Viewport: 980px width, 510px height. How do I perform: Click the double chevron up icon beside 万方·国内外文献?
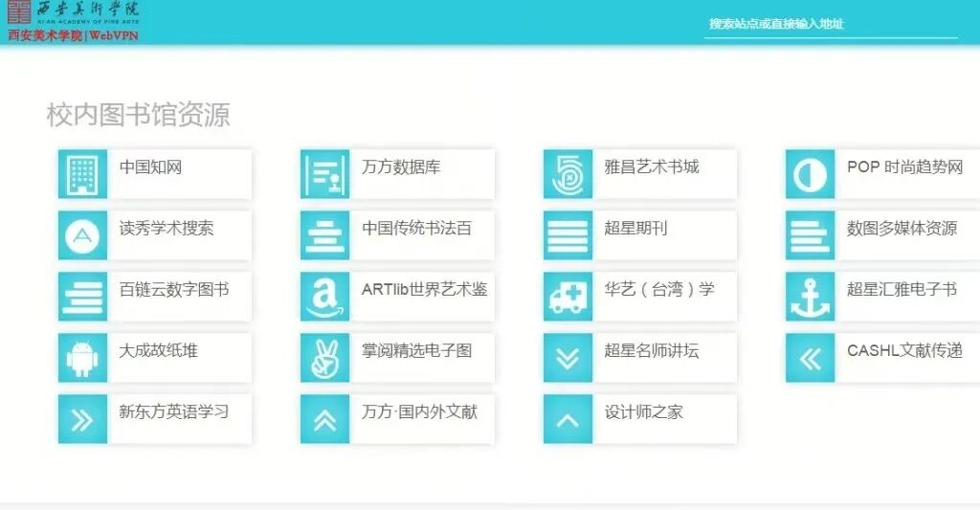[x=325, y=419]
